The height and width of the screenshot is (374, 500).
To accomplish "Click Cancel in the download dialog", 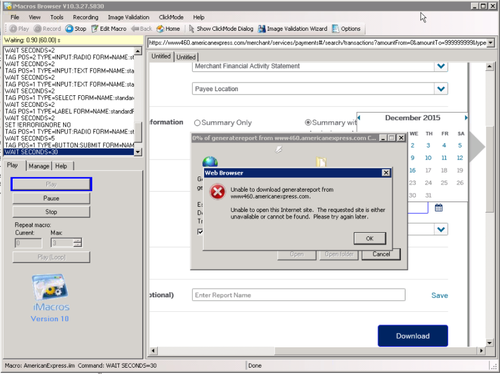I will pyautogui.click(x=381, y=254).
